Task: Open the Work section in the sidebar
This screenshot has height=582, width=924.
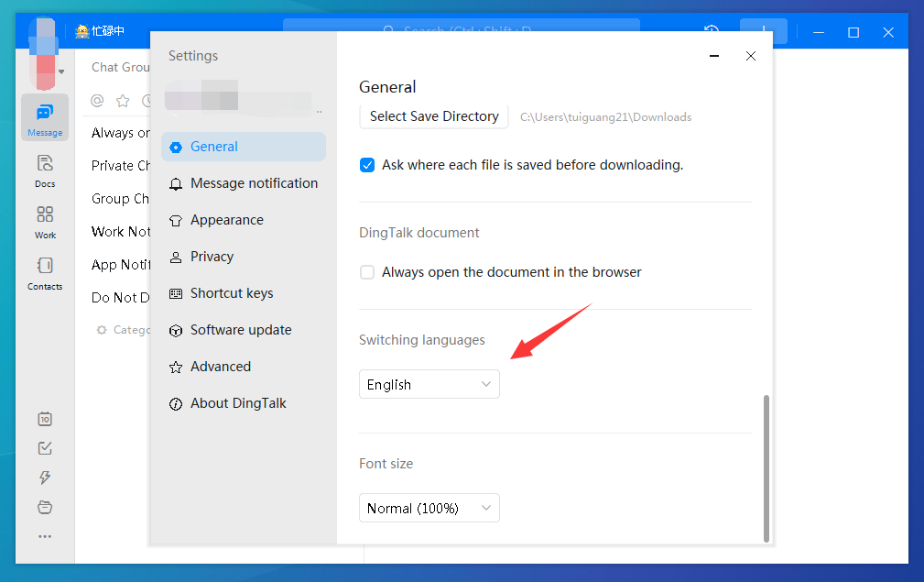Action: coord(45,223)
